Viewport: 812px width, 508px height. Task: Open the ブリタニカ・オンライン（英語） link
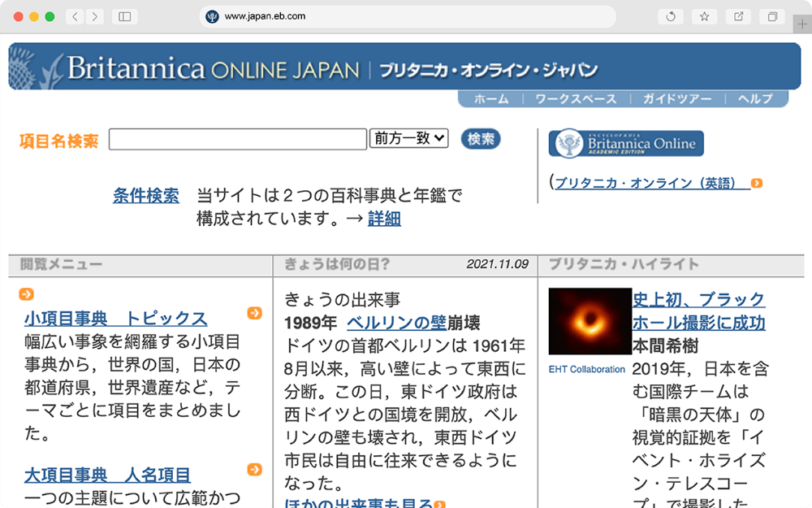coord(653,183)
